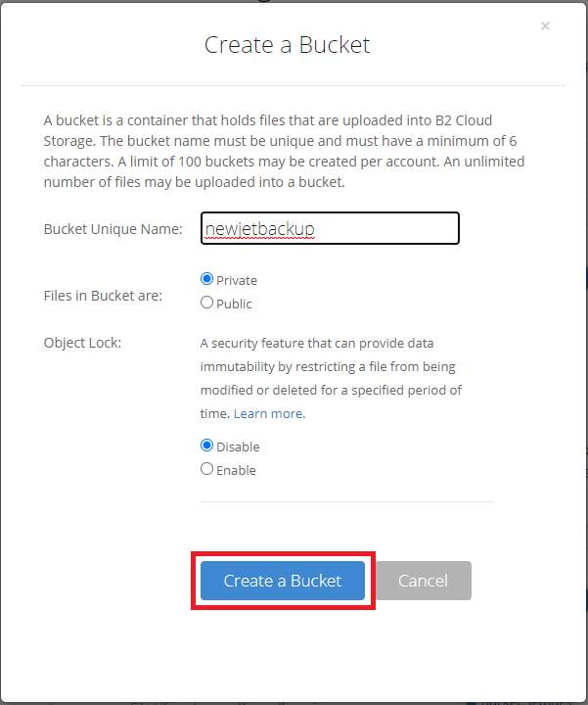The image size is (588, 705).
Task: Click the word Disable beside its radio
Action: tap(238, 446)
